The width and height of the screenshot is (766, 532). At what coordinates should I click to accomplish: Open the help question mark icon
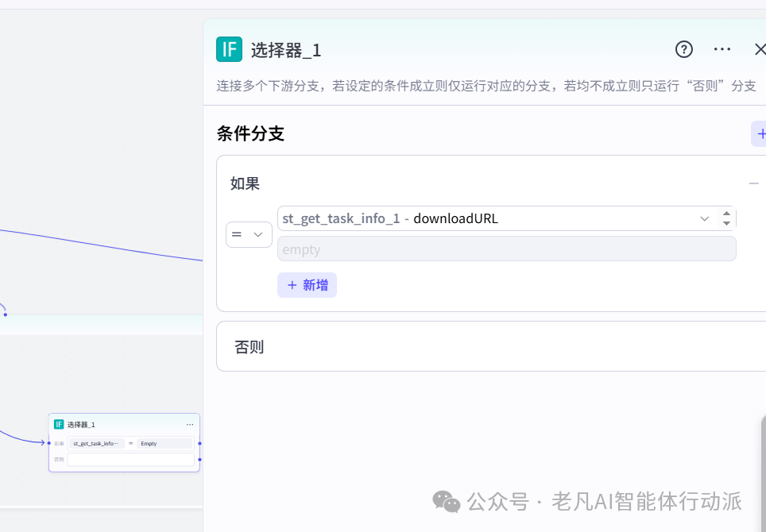(x=684, y=49)
